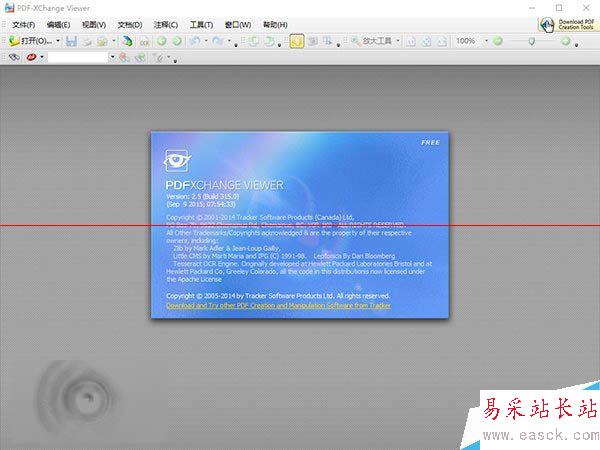Click the email envelope icon
The width and height of the screenshot is (600, 450).
point(103,41)
